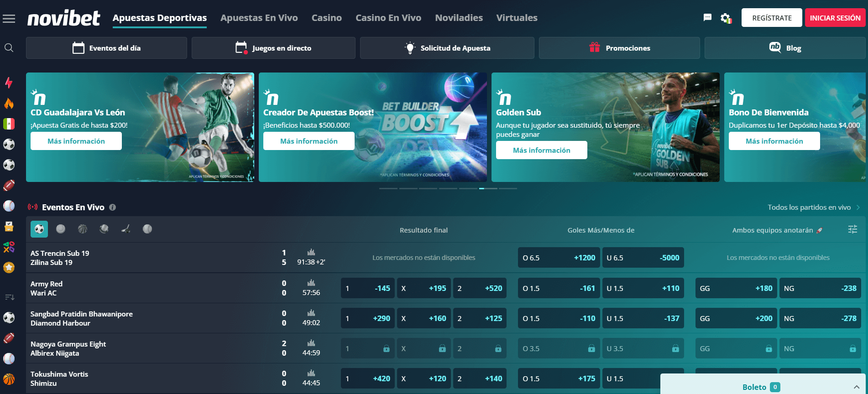Viewport: 868px width, 394px height.
Task: Select U 6.5 at -5000
Action: [x=643, y=258]
